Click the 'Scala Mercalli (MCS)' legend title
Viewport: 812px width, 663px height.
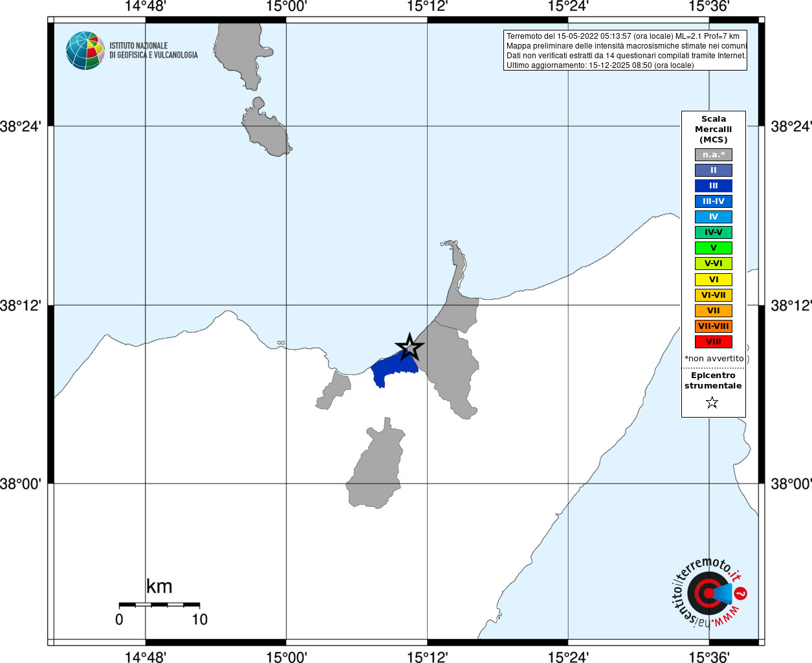(x=714, y=129)
